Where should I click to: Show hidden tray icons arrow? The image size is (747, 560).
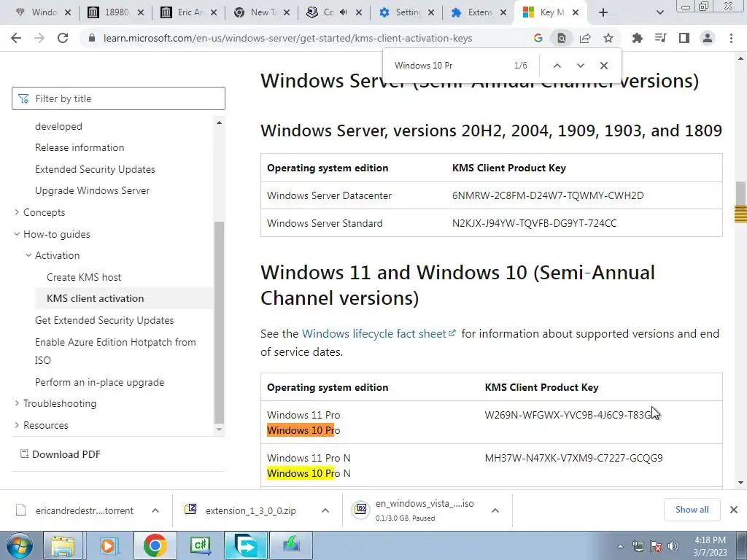(620, 546)
